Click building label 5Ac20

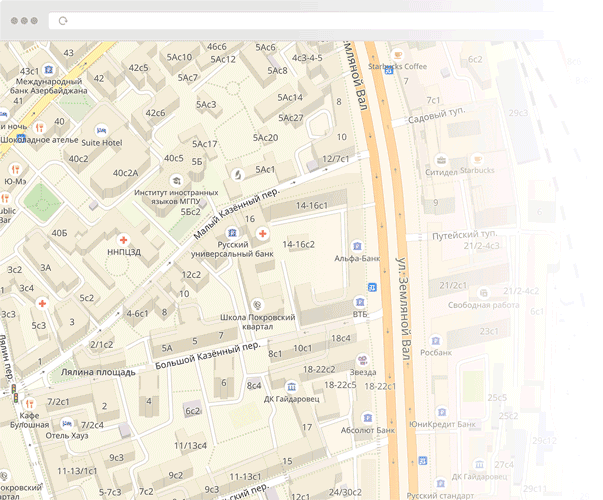pyautogui.click(x=265, y=138)
